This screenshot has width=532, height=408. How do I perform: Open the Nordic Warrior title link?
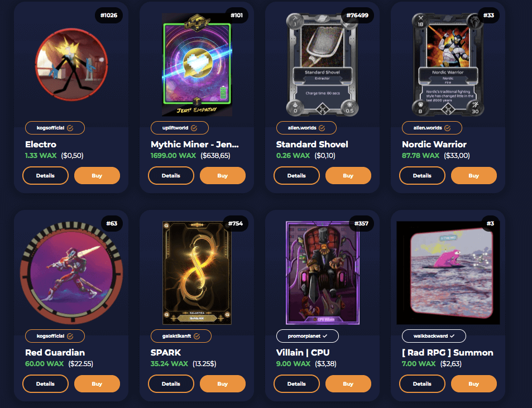(434, 145)
